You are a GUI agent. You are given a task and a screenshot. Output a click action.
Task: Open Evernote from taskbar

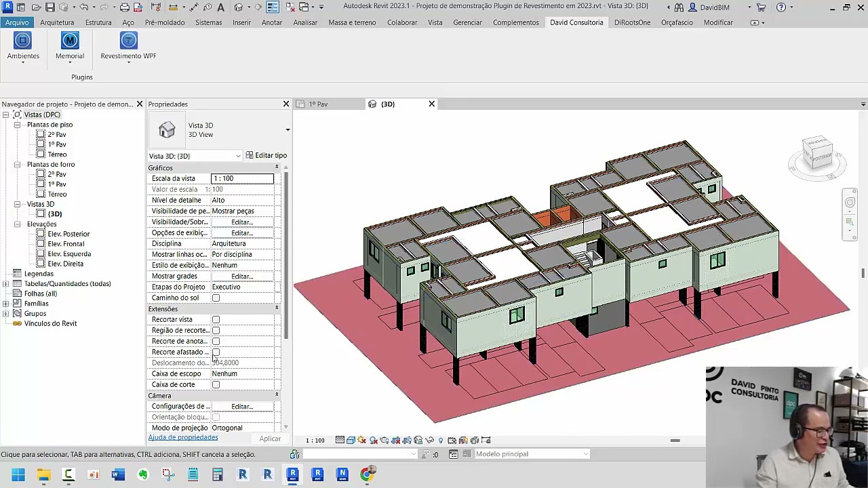pos(143,475)
